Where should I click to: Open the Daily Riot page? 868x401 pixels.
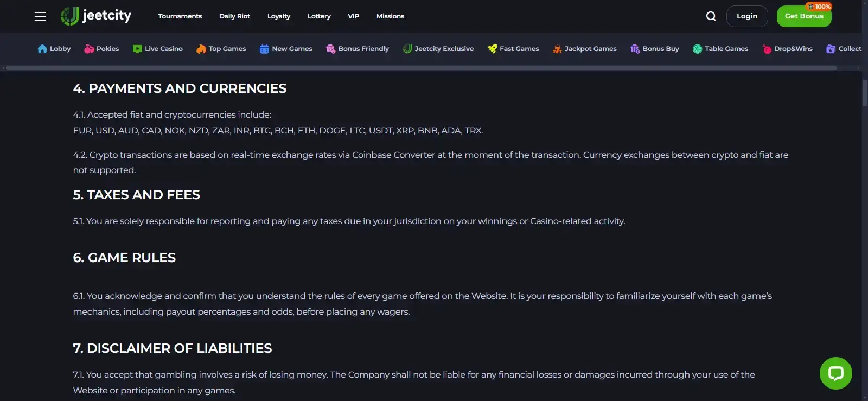(234, 16)
